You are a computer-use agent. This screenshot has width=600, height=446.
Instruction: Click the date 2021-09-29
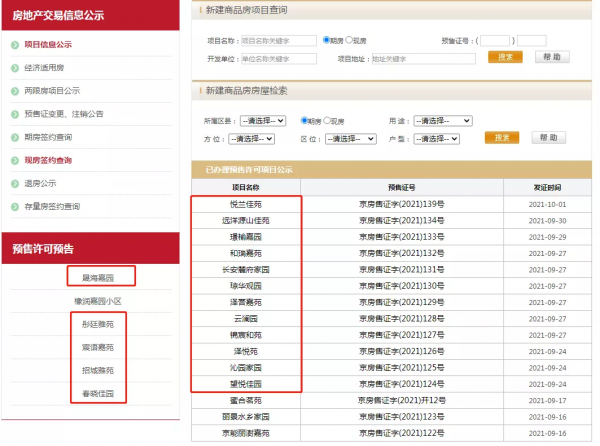[547, 238]
